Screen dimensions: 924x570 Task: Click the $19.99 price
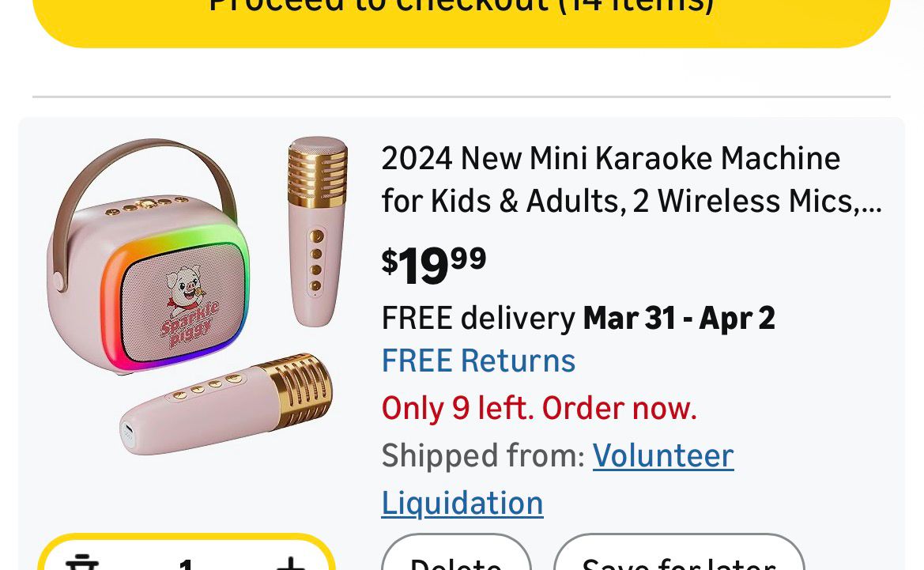[x=434, y=265]
